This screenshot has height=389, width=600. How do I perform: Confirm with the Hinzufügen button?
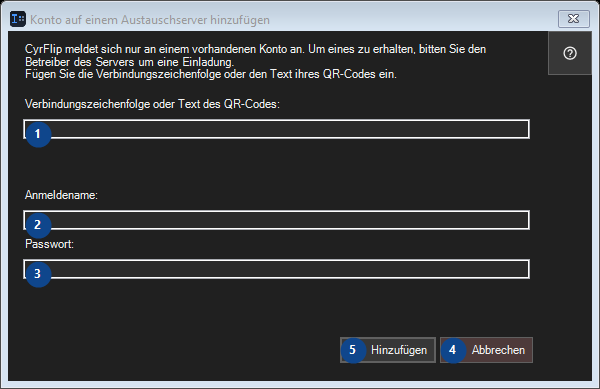click(388, 350)
